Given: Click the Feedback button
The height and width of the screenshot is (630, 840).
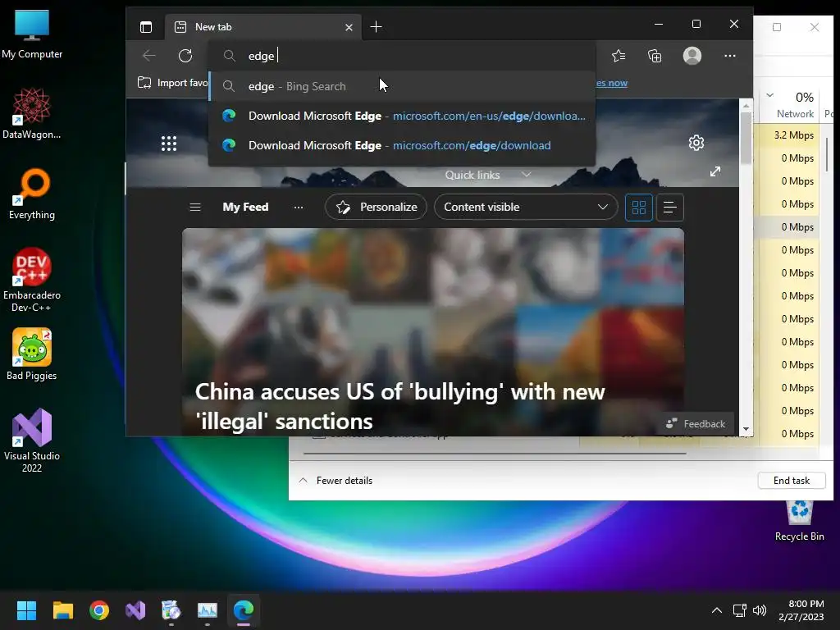Looking at the screenshot, I should click(696, 424).
